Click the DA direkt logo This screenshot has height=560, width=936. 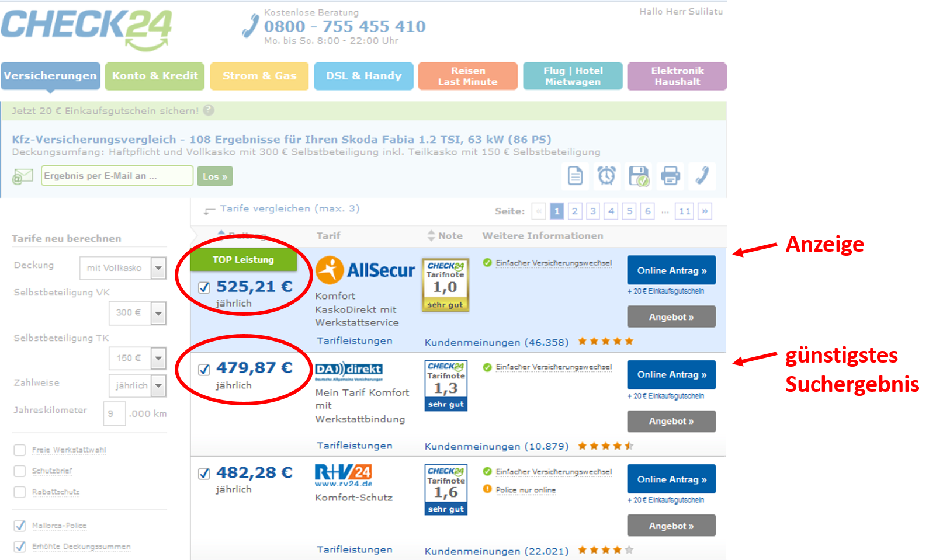[x=349, y=371]
